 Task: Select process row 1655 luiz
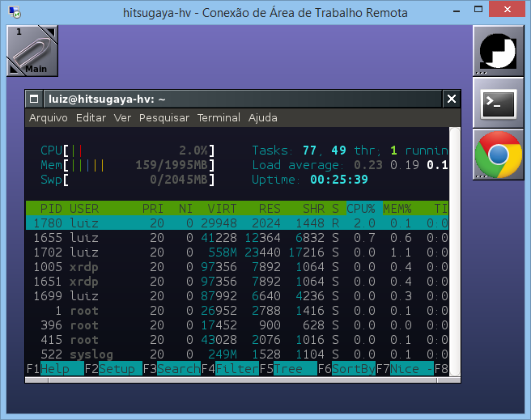pos(237,238)
